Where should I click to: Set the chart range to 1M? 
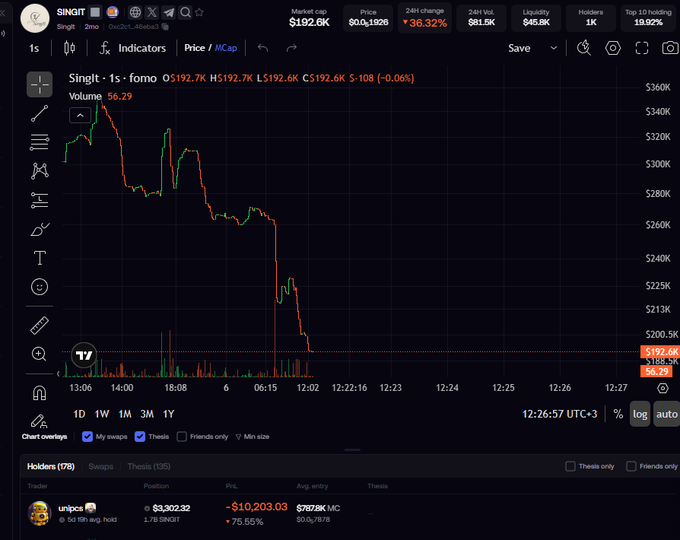125,414
